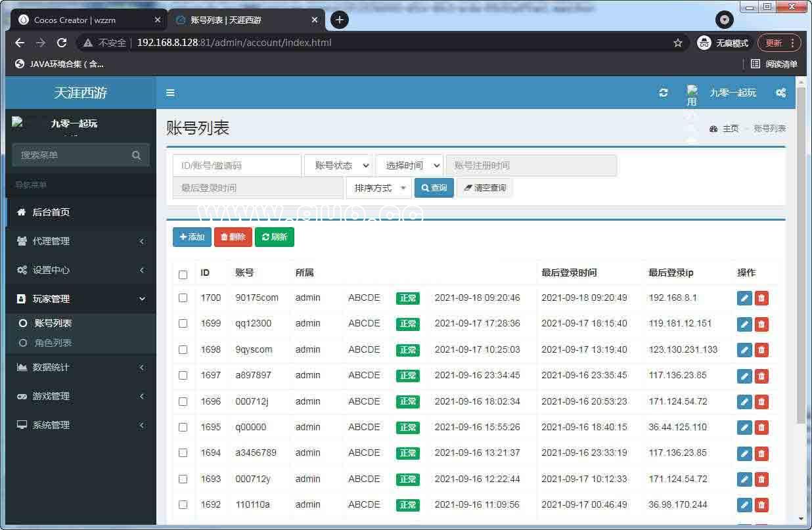Select 角色列表 in the sidebar
The width and height of the screenshot is (812, 530).
coord(53,343)
